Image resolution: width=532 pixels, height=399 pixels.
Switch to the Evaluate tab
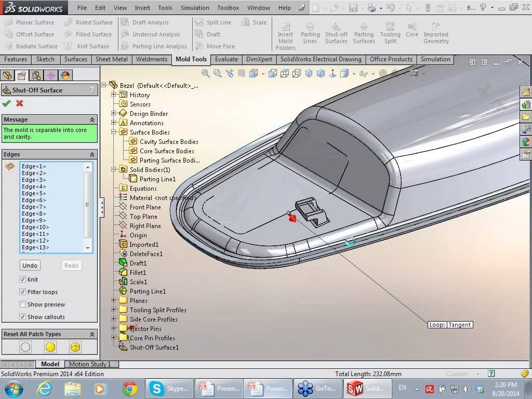(x=227, y=59)
